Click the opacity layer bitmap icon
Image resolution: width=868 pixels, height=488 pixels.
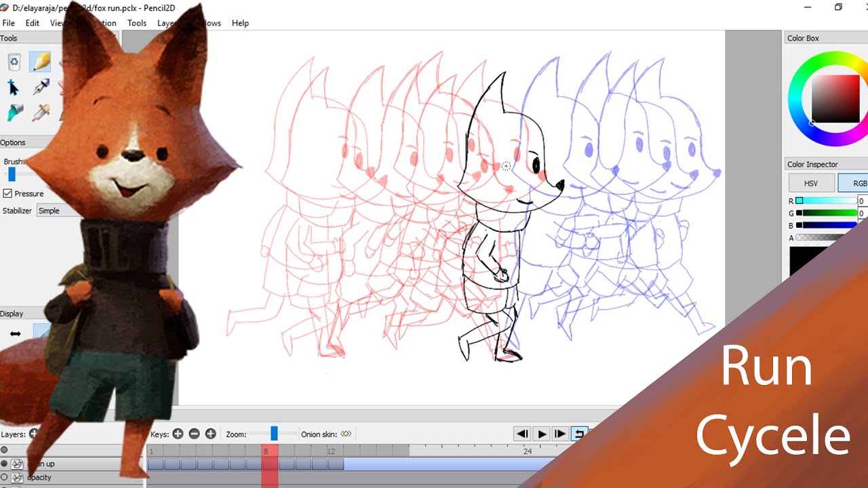tap(17, 477)
